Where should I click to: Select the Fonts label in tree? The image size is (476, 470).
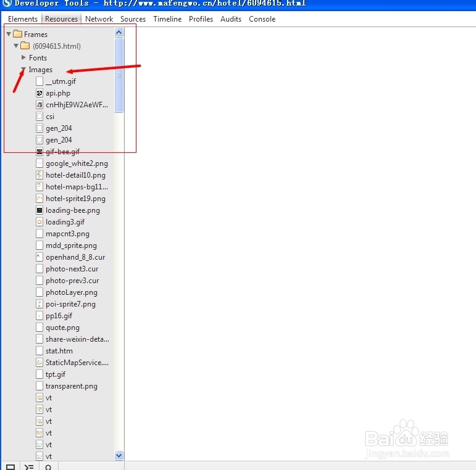pos(38,57)
